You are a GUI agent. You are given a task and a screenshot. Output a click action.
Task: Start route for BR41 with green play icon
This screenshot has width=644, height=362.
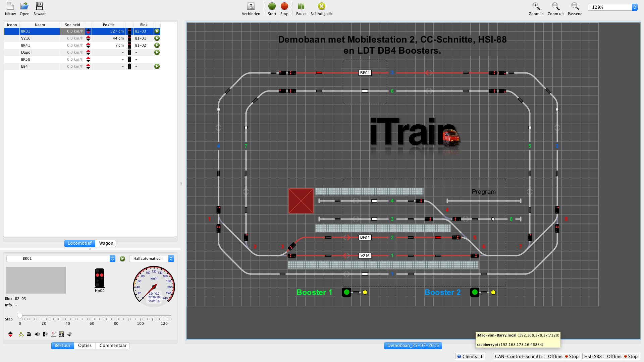(157, 45)
